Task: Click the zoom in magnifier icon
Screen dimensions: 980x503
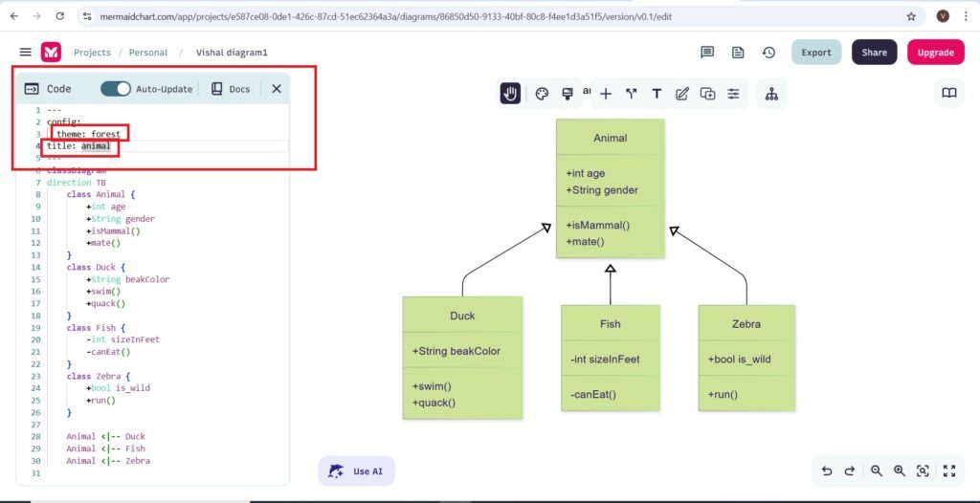Action: click(x=900, y=470)
